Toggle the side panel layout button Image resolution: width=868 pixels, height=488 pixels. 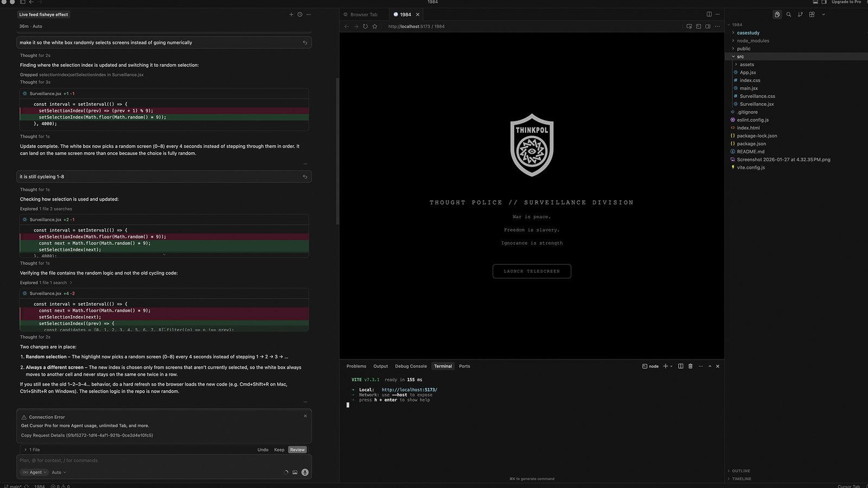pyautogui.click(x=824, y=2)
